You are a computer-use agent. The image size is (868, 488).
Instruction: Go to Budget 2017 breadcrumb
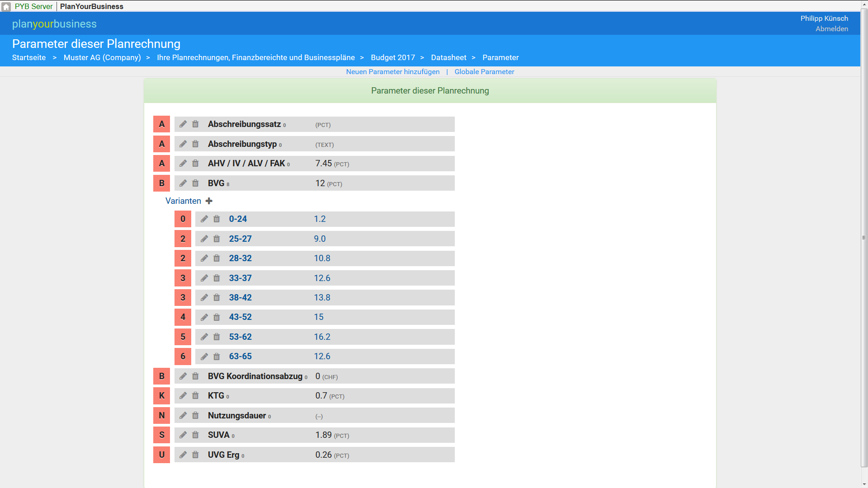[x=392, y=57]
